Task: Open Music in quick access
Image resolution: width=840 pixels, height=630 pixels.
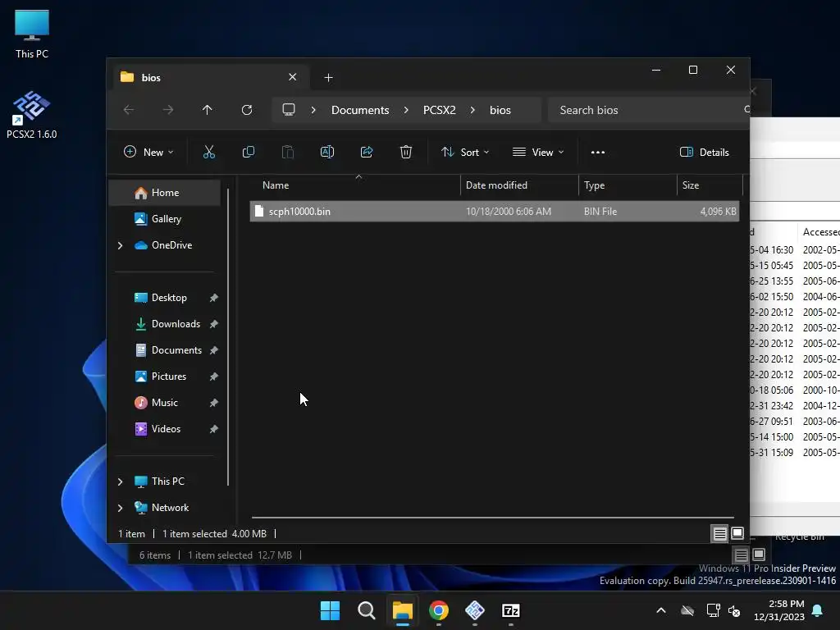Action: click(164, 403)
